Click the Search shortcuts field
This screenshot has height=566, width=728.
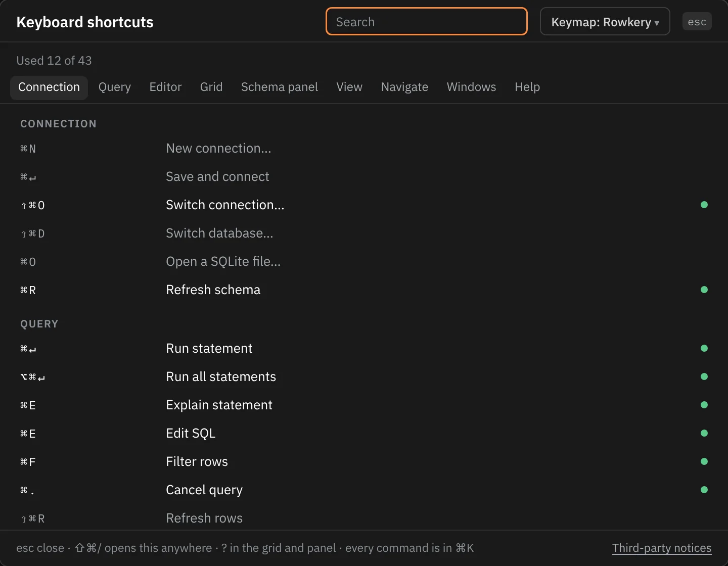point(427,21)
